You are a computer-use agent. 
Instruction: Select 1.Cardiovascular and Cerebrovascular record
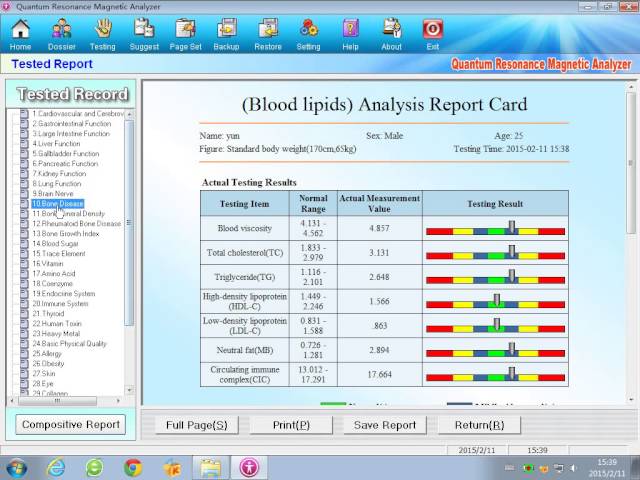coord(78,114)
